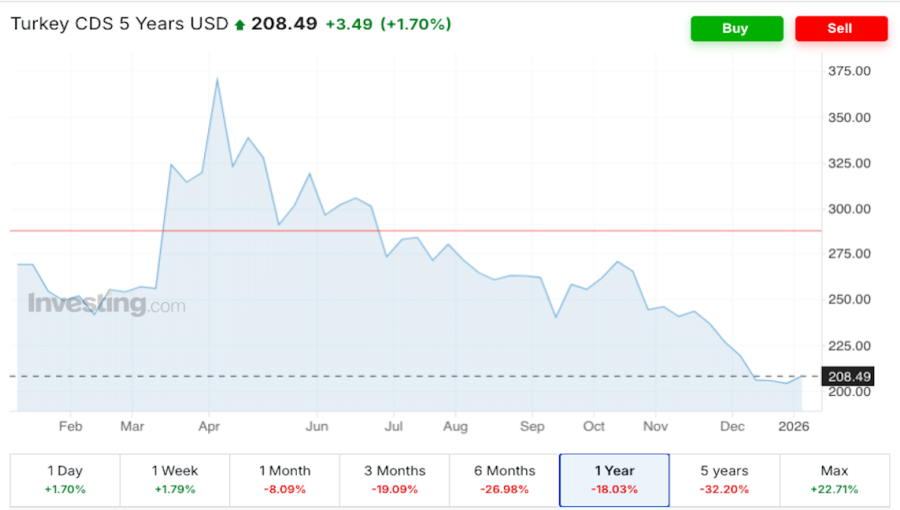Click the highlighted 1 Year tab
The width and height of the screenshot is (900, 510).
[614, 479]
